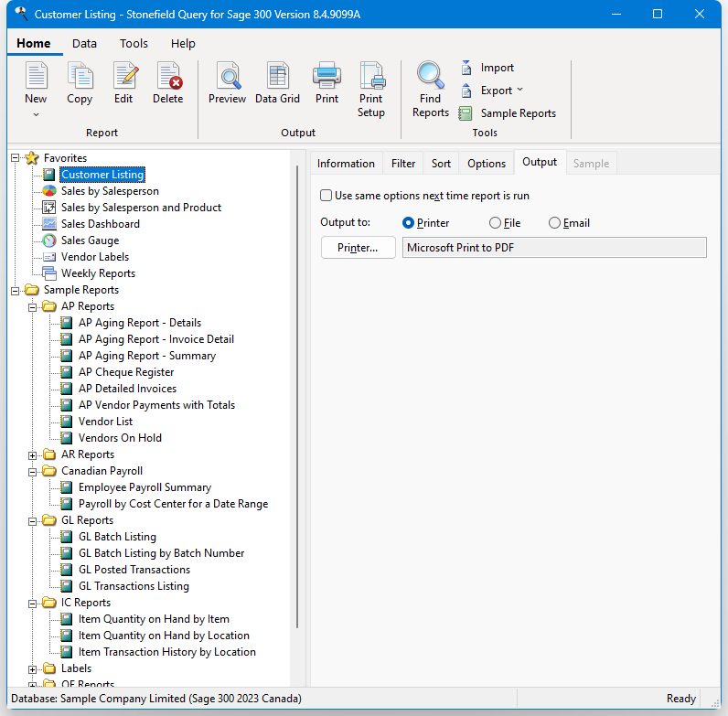Select AP Vendor Payments with Totals
728x716 pixels.
pyautogui.click(x=157, y=405)
